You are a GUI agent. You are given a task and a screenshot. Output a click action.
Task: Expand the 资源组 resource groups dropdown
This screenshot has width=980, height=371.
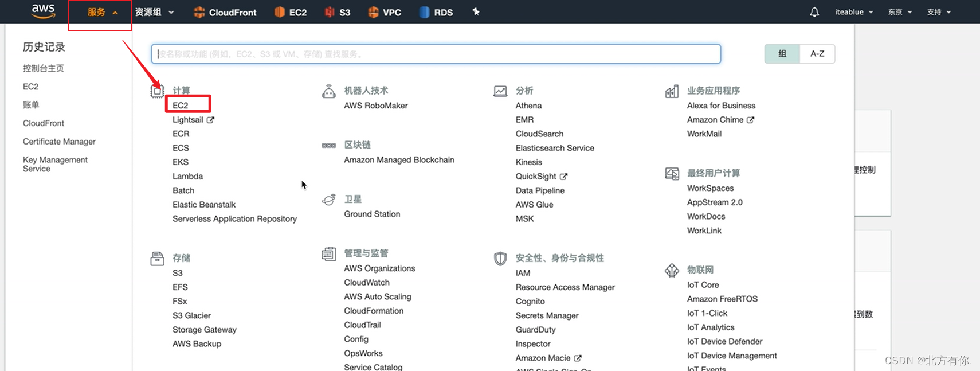tap(154, 12)
